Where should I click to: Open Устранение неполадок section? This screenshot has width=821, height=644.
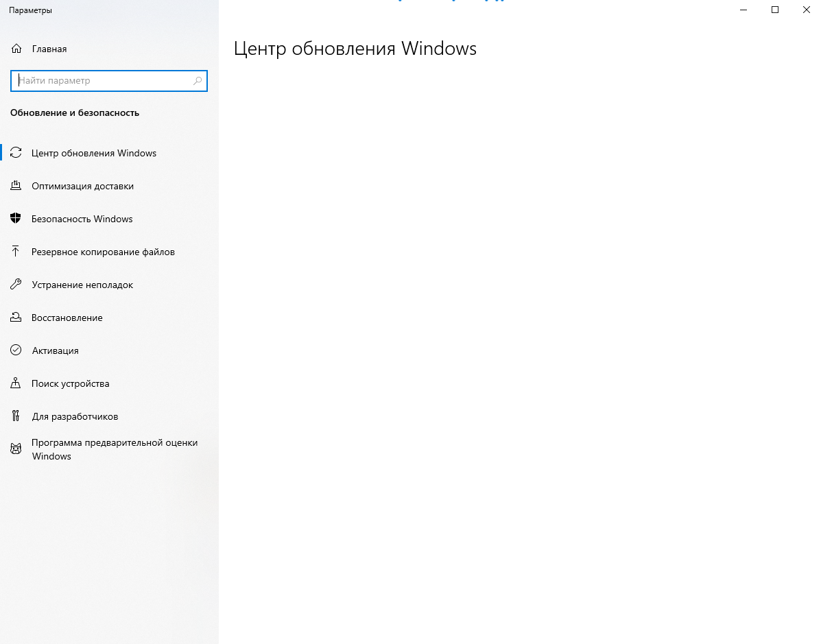[x=110, y=285]
